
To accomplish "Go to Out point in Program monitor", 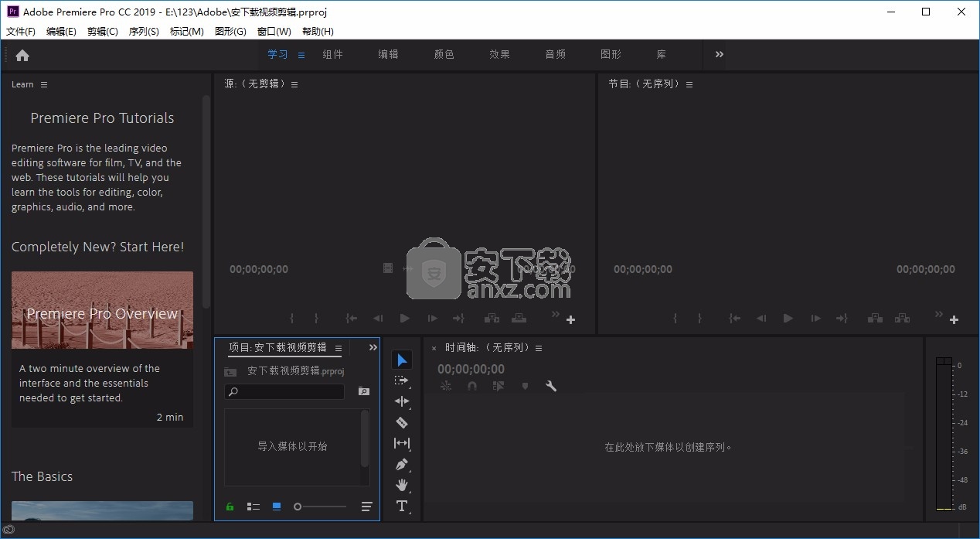I will click(x=842, y=318).
